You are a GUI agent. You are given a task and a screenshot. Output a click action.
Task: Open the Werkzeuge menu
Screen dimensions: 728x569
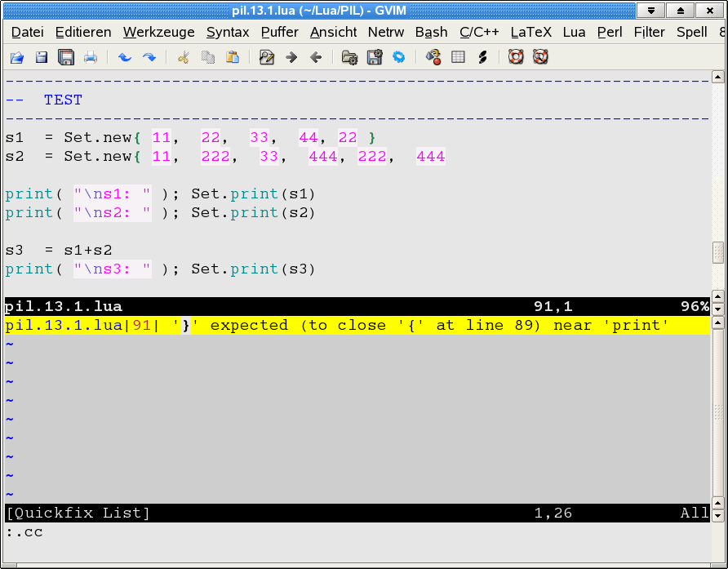(159, 32)
